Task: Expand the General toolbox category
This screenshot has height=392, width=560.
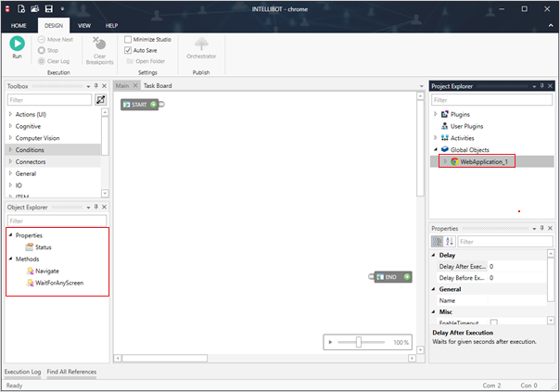Action: pyautogui.click(x=10, y=173)
